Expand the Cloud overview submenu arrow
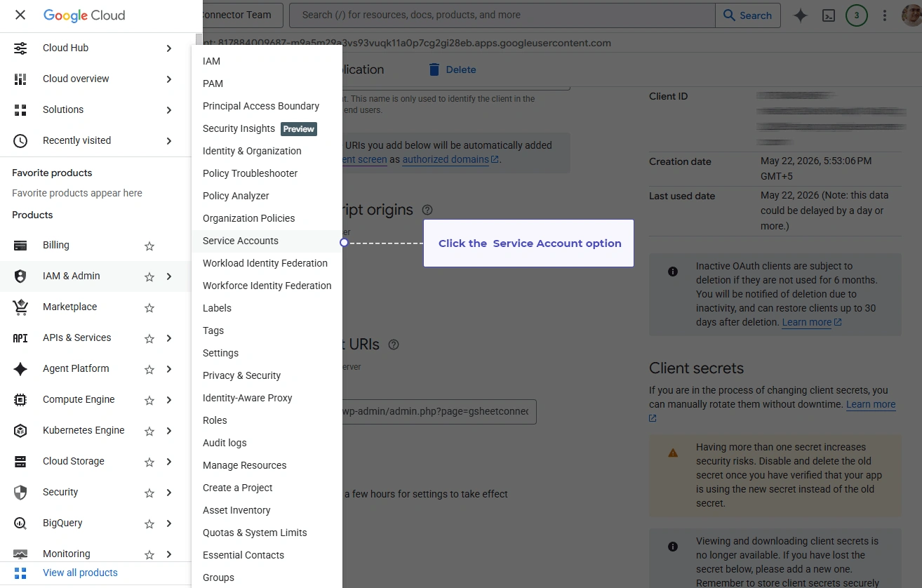The width and height of the screenshot is (922, 588). coord(169,79)
